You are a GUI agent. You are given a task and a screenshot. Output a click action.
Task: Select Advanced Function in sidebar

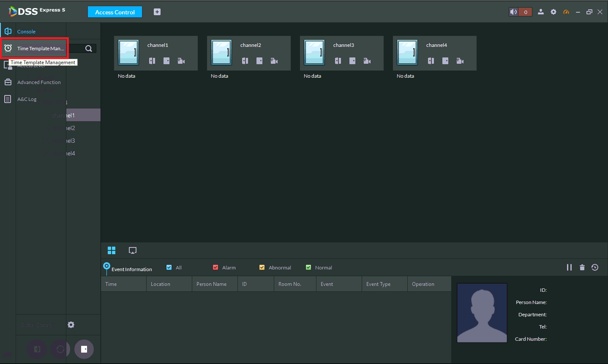38,82
